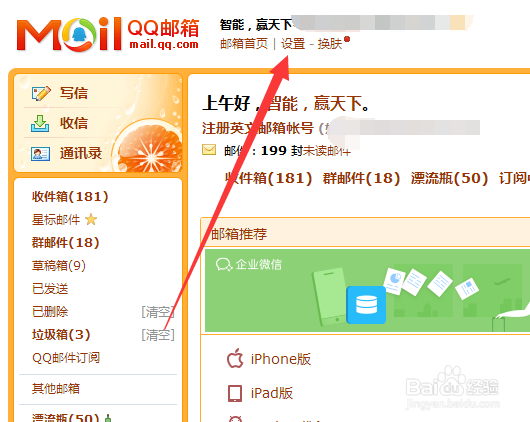This screenshot has height=422, width=530.
Task: Expand the 其他邮箱 section
Action: point(56,389)
